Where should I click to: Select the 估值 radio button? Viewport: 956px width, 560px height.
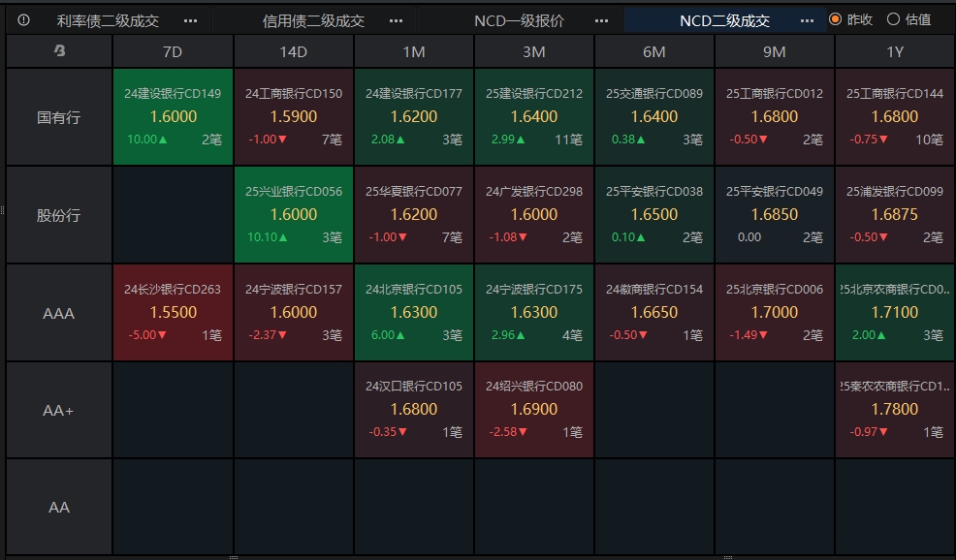click(893, 19)
